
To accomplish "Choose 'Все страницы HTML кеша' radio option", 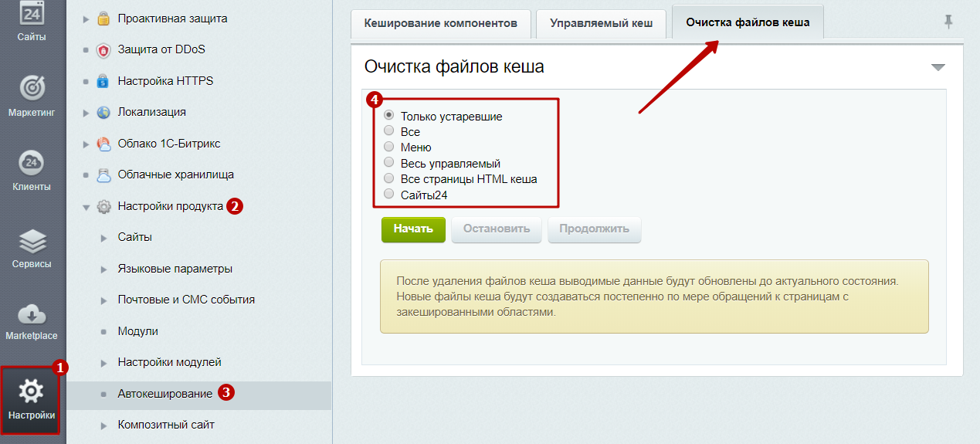I will pyautogui.click(x=389, y=178).
